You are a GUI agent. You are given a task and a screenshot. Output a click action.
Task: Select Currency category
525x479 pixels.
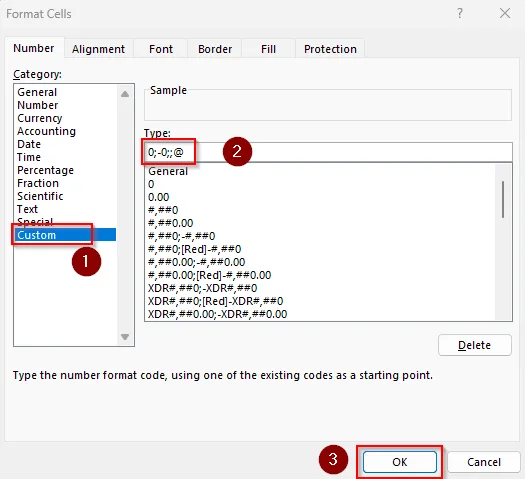tap(66, 118)
